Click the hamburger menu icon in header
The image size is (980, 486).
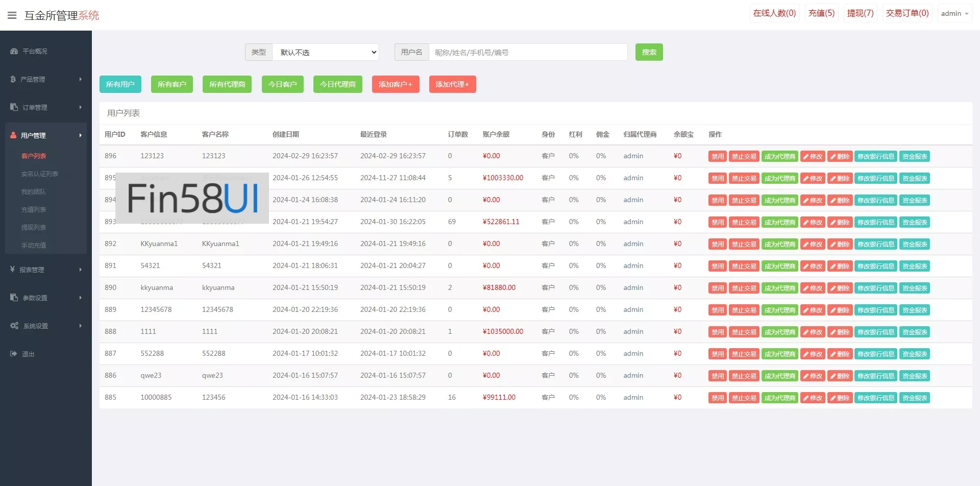12,15
